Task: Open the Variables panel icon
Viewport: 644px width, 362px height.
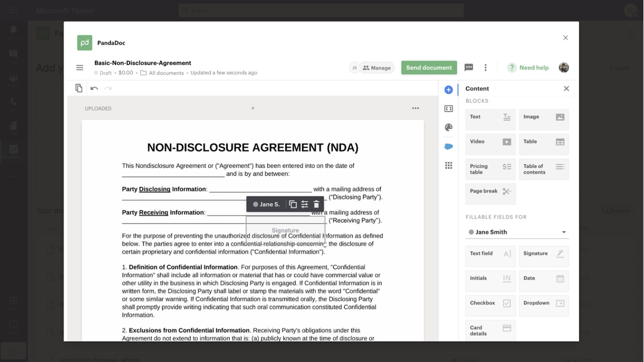Action: [x=448, y=108]
